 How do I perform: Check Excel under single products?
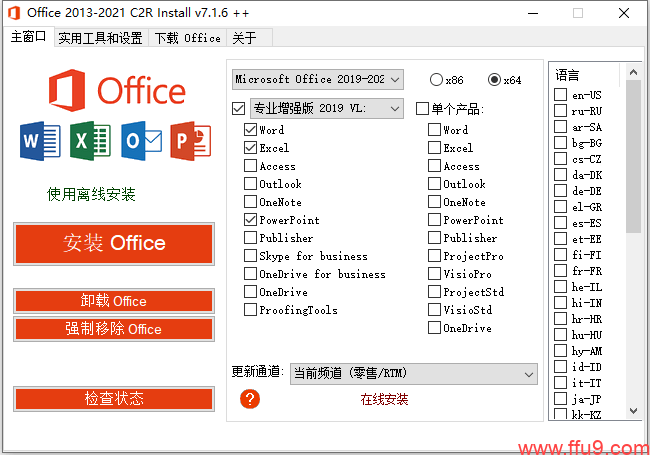pos(434,148)
